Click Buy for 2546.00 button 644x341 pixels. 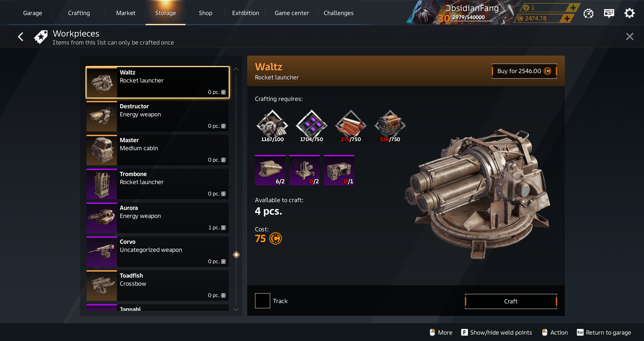point(524,71)
